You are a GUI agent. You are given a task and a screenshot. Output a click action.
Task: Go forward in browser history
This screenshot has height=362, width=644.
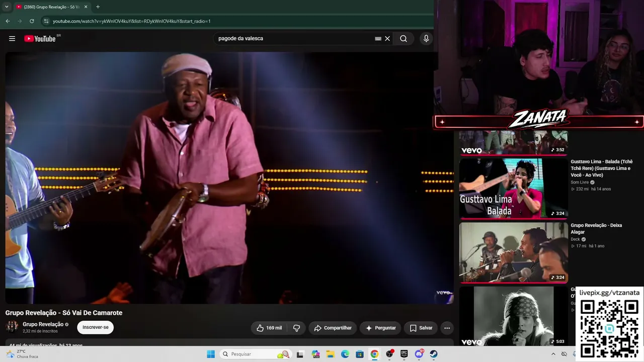coord(20,21)
